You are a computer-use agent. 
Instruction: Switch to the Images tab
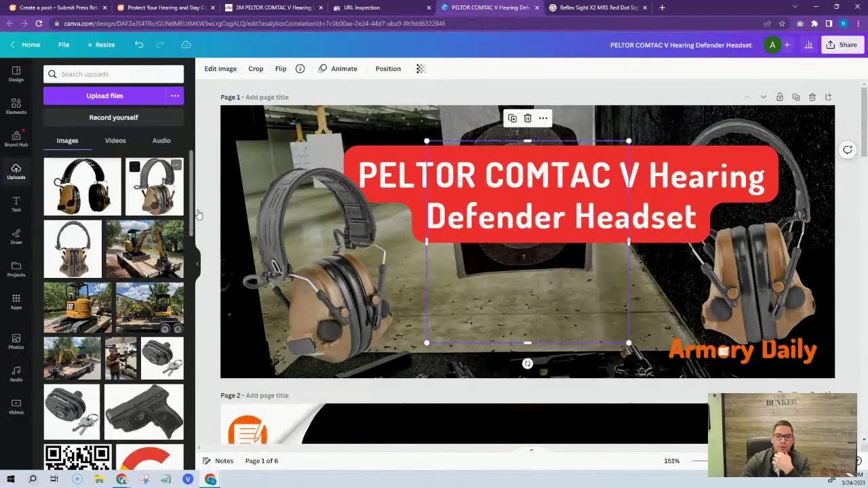pyautogui.click(x=67, y=140)
